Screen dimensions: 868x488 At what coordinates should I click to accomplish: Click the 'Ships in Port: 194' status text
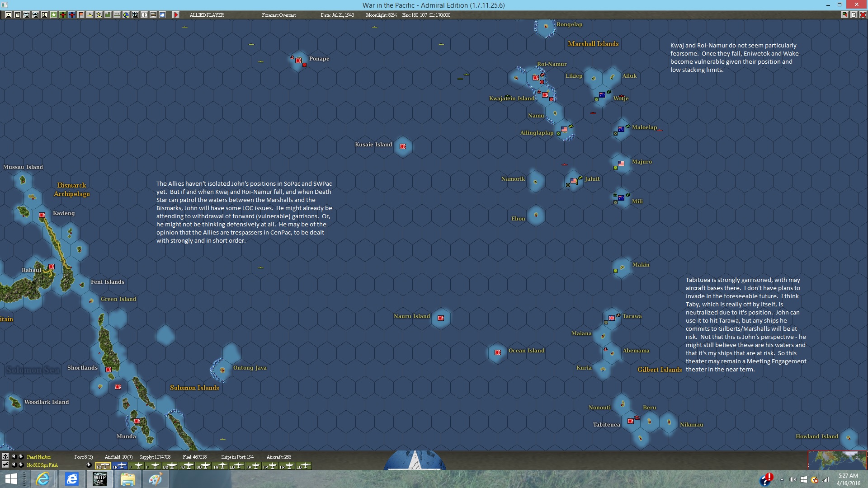point(237,457)
